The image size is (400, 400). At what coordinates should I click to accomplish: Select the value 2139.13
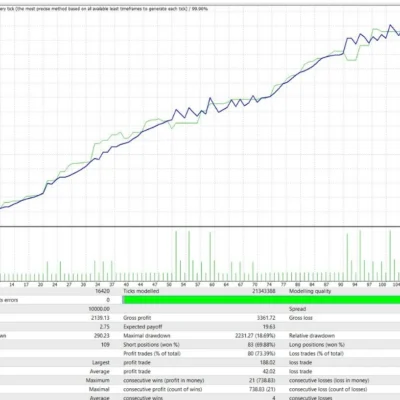pos(100,318)
